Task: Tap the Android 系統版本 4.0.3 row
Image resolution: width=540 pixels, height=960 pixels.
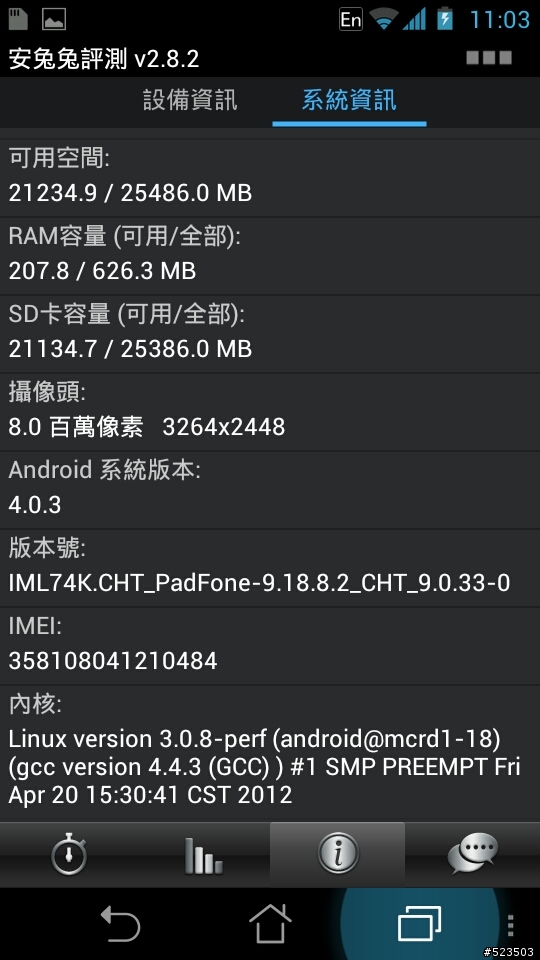Action: pyautogui.click(x=270, y=490)
